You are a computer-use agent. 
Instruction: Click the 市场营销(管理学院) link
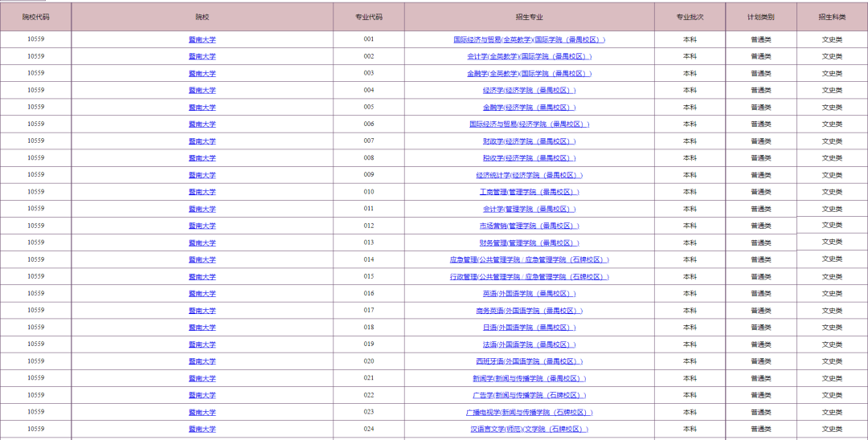tap(529, 226)
